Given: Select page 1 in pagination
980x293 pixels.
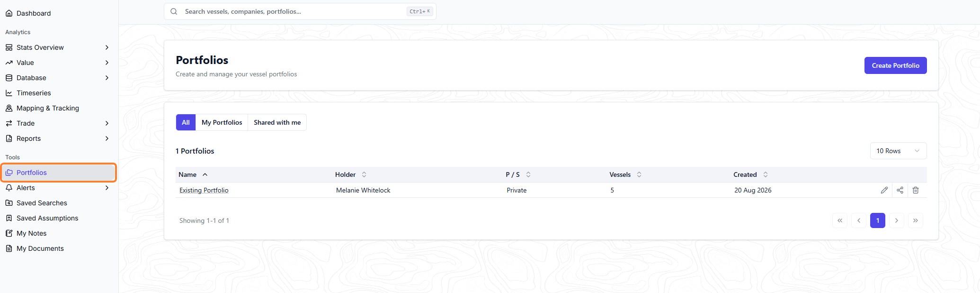Looking at the screenshot, I should point(878,220).
